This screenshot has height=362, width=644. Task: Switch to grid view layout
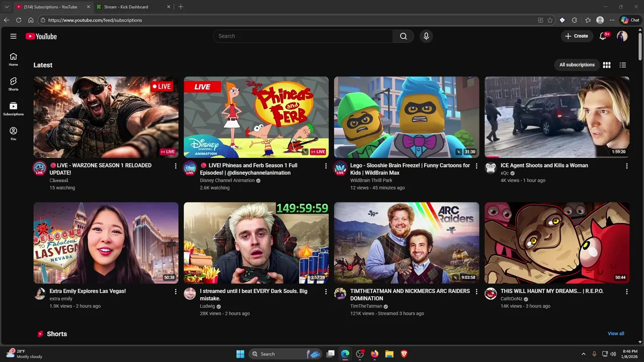point(607,65)
